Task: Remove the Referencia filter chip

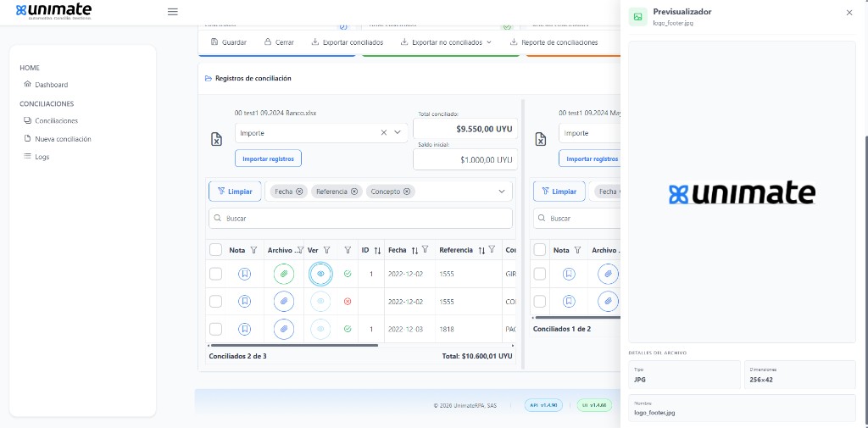Action: click(x=354, y=192)
